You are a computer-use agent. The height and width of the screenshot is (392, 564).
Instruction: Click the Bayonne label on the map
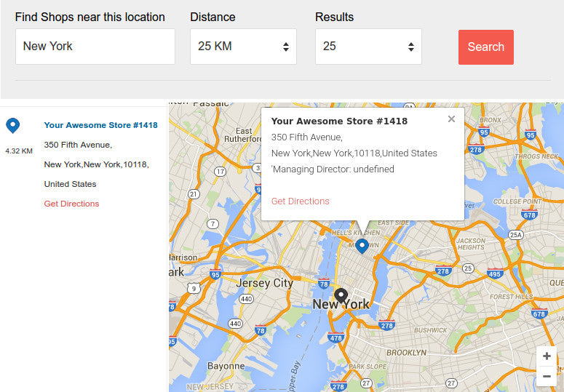click(x=226, y=366)
